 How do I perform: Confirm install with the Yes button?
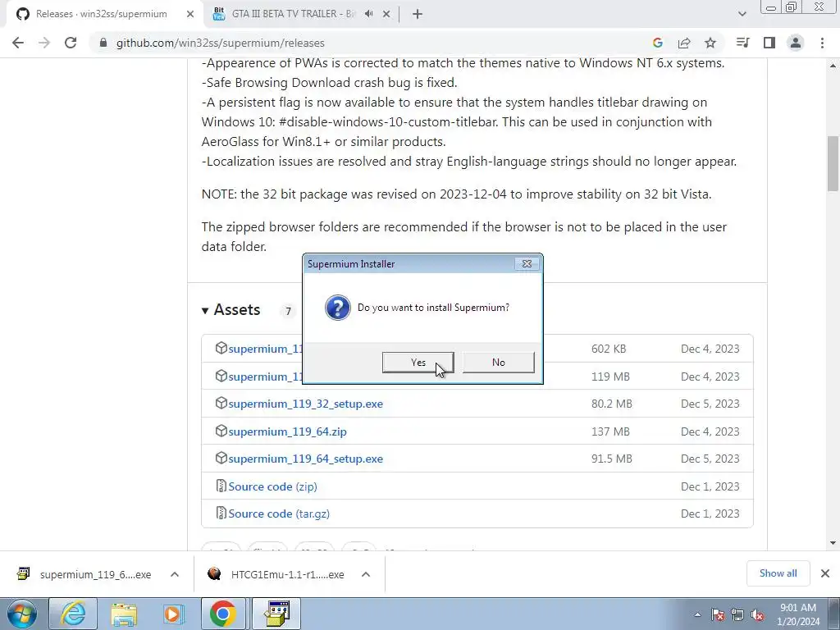(x=418, y=362)
